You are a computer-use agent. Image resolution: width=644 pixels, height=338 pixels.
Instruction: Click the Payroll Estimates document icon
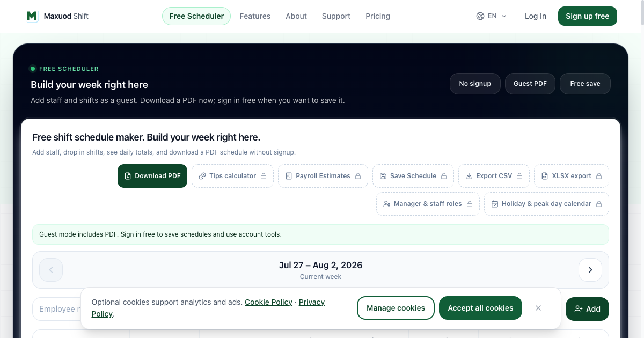[x=289, y=176]
